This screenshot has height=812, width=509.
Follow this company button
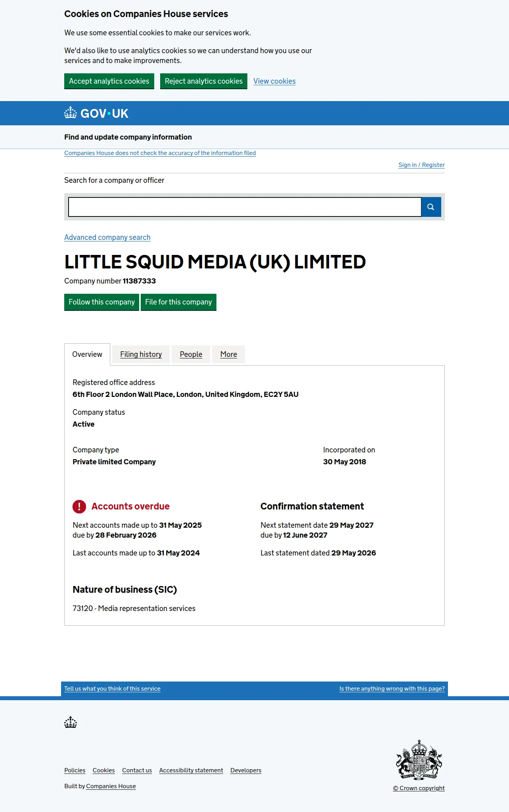point(101,302)
